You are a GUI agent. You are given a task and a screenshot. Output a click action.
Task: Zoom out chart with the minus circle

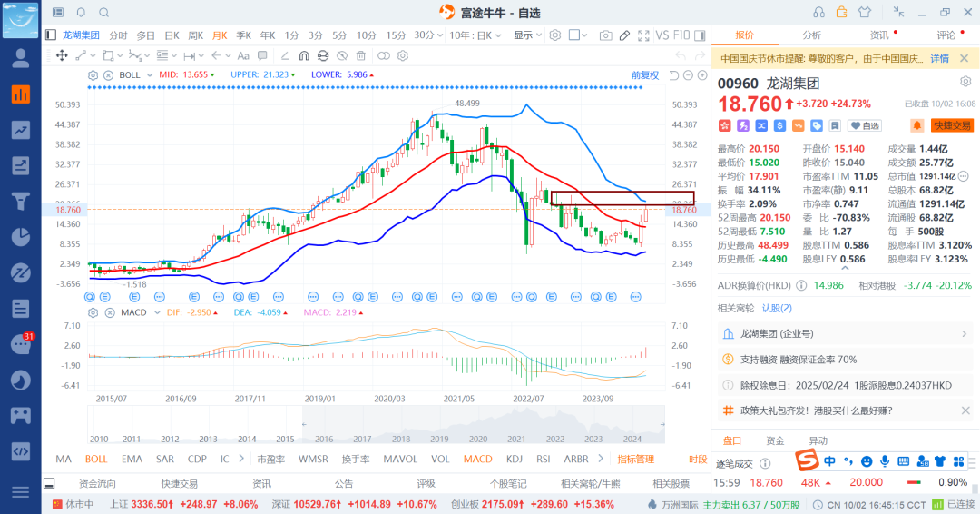pyautogui.click(x=688, y=75)
